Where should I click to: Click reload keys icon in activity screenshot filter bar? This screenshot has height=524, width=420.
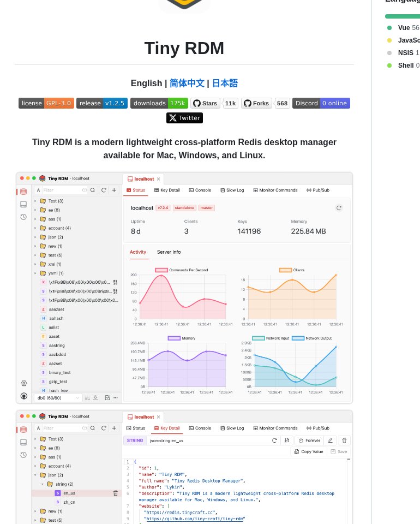104,190
